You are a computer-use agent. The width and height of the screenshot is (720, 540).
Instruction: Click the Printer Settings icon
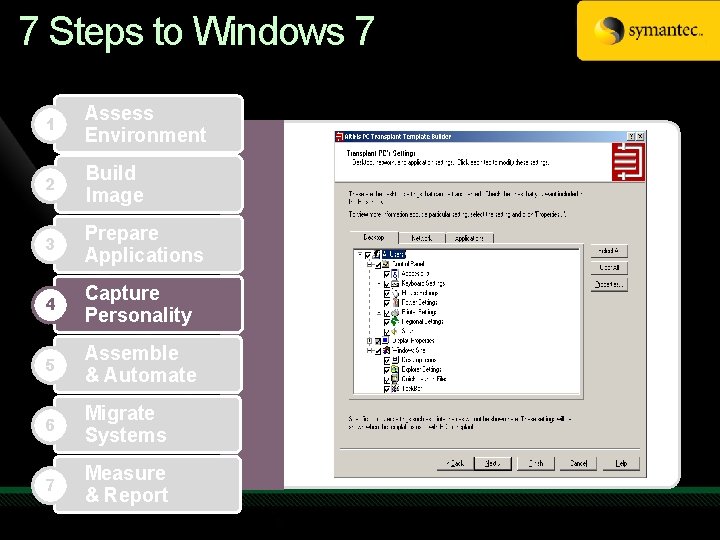(395, 312)
